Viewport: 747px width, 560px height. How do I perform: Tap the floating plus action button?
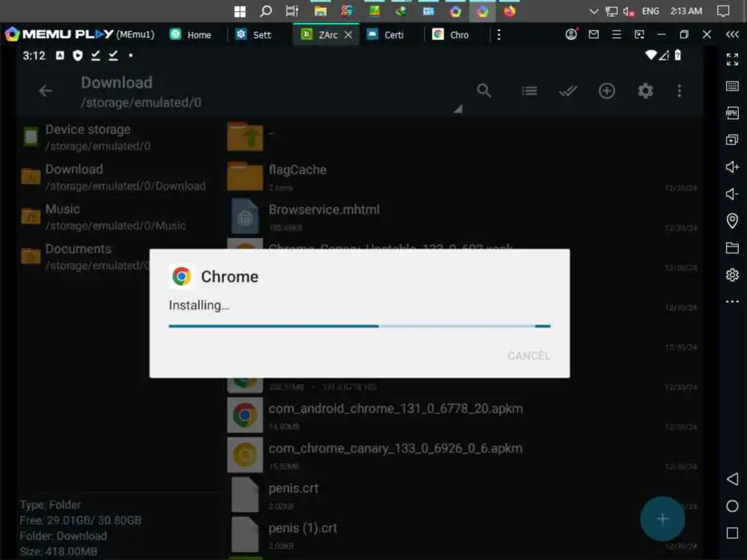click(662, 519)
